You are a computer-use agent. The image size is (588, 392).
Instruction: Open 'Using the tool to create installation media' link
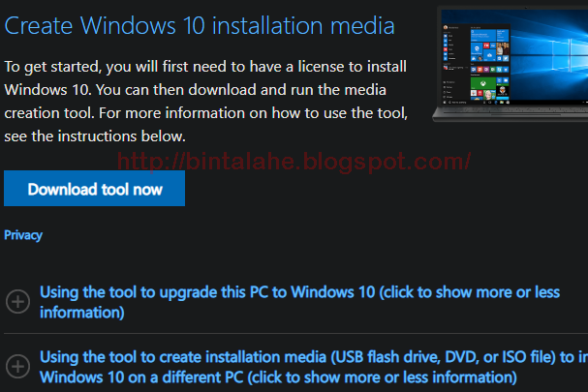[314, 367]
